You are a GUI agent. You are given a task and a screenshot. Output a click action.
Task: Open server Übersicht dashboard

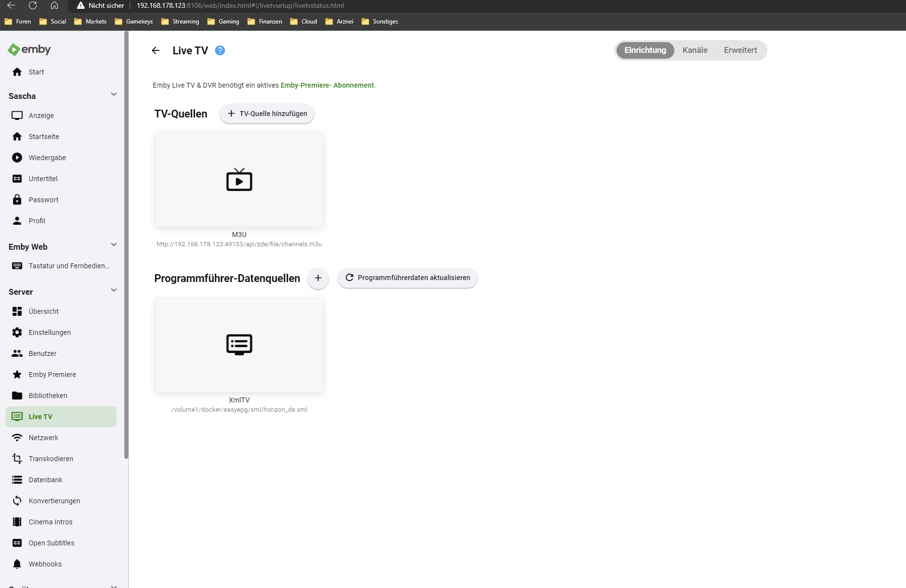[61, 311]
